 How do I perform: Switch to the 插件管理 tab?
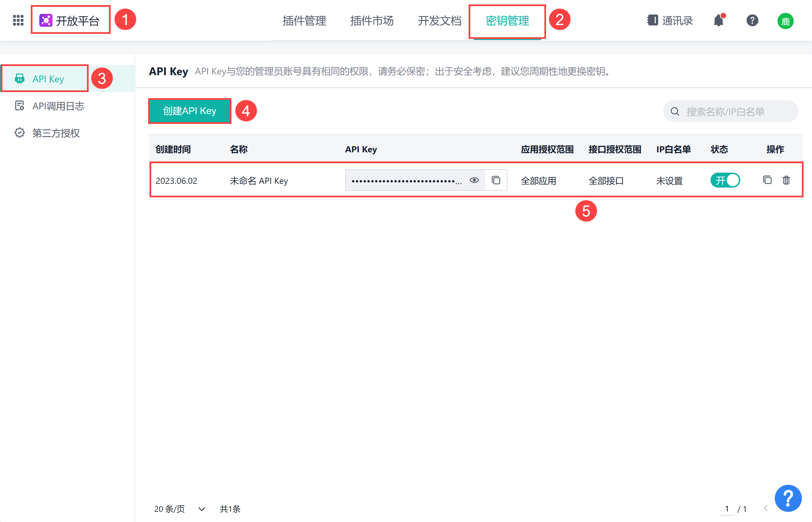[304, 21]
